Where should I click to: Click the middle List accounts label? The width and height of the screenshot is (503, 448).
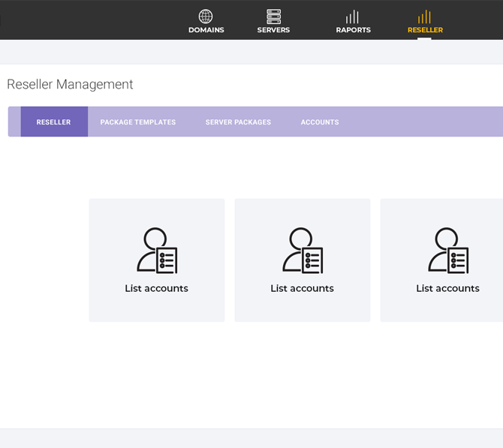pyautogui.click(x=302, y=288)
